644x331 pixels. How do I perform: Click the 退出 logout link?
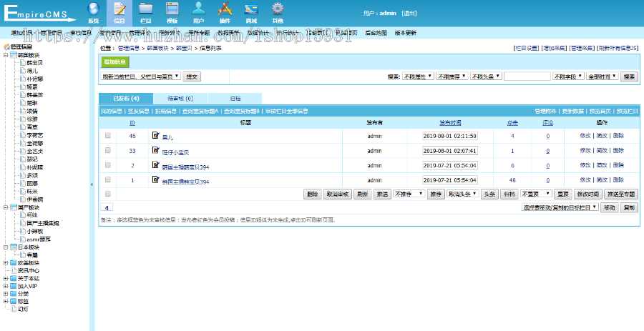point(409,13)
